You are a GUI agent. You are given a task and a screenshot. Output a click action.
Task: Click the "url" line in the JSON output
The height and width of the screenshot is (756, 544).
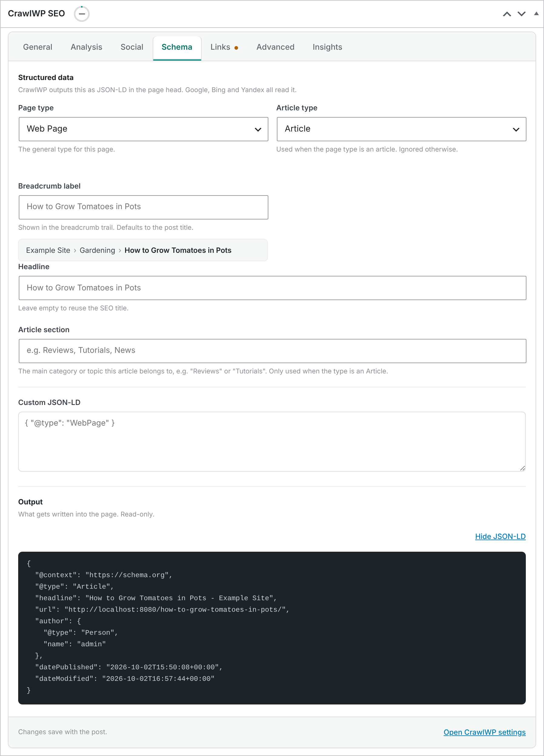162,610
